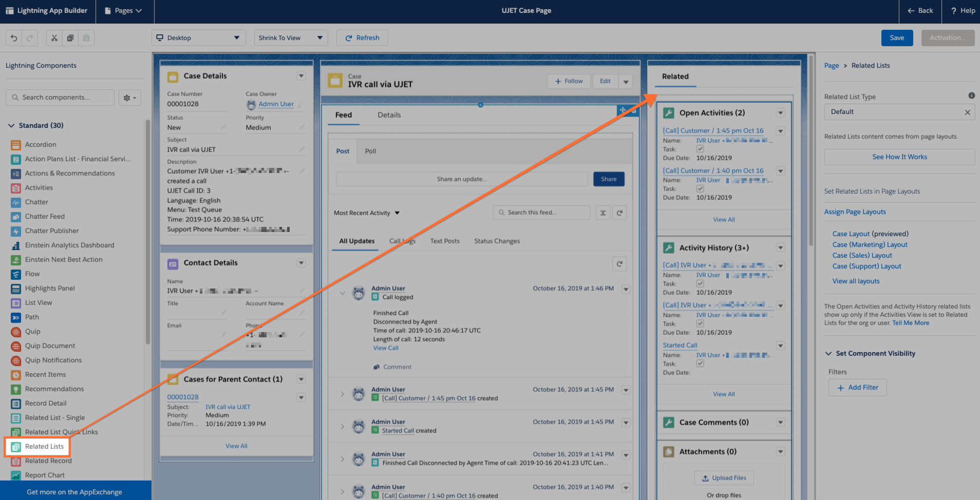
Task: Select the Flow component icon
Action: (16, 274)
